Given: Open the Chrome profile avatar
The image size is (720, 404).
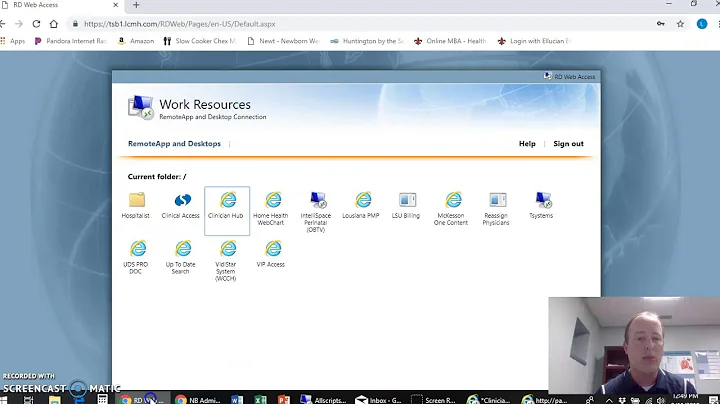Looking at the screenshot, I should coord(702,24).
